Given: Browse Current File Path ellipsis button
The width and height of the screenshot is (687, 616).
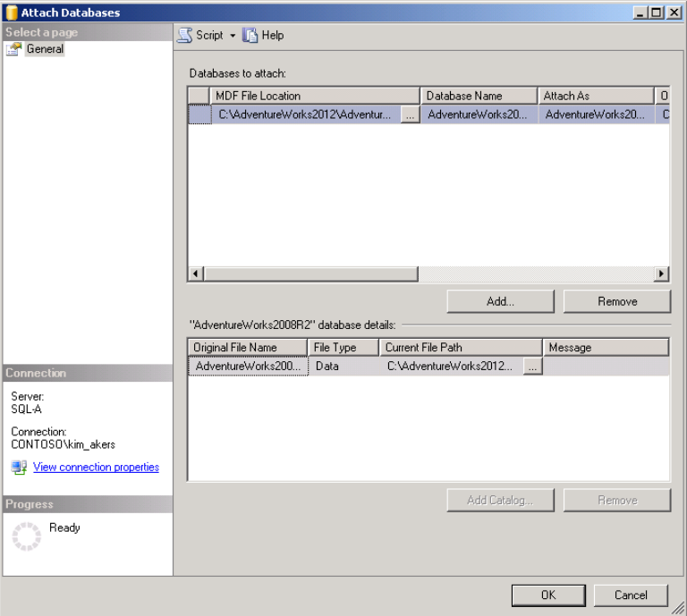Looking at the screenshot, I should click(532, 366).
